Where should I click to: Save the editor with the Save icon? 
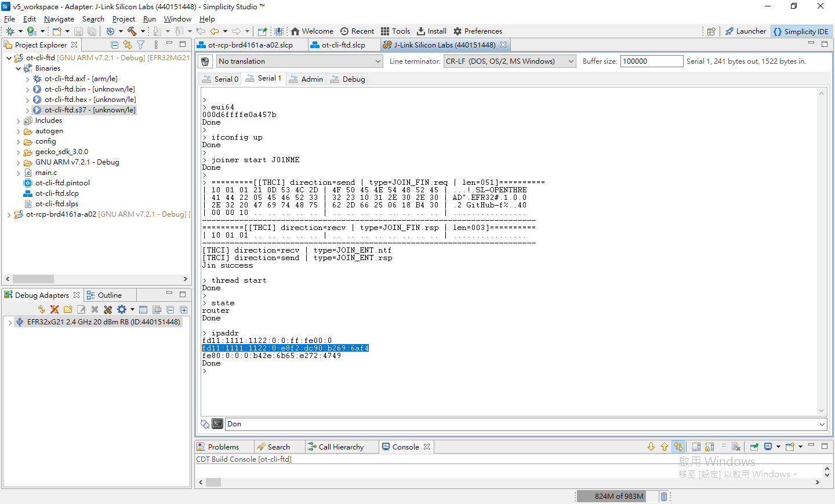[x=78, y=31]
